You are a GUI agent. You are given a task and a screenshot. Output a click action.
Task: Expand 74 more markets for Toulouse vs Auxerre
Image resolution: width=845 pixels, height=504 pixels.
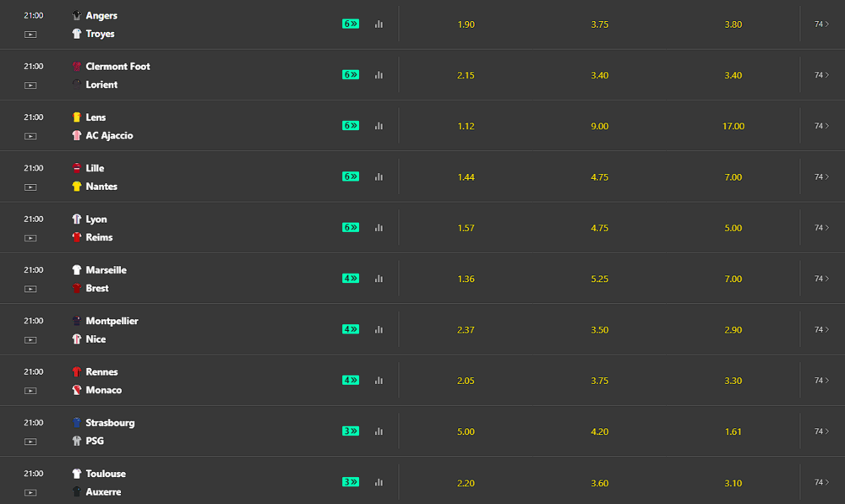(822, 482)
